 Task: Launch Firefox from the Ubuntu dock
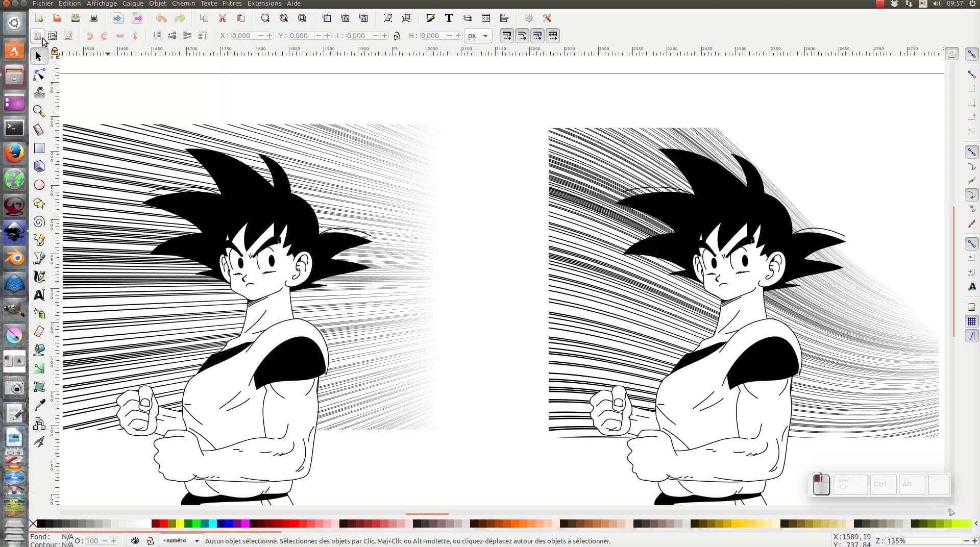pyautogui.click(x=14, y=152)
